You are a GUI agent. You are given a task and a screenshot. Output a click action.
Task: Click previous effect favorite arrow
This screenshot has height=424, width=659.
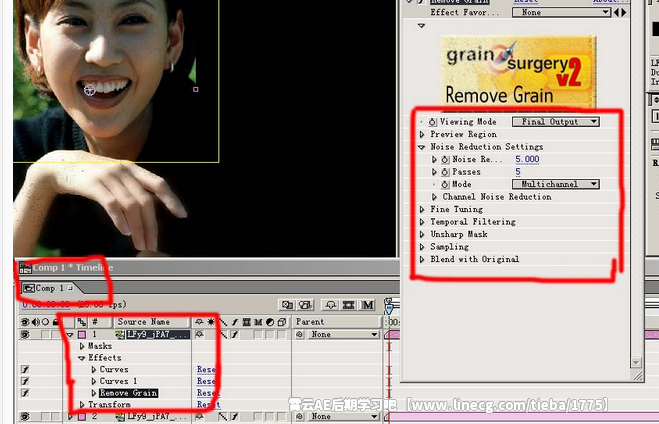point(617,13)
